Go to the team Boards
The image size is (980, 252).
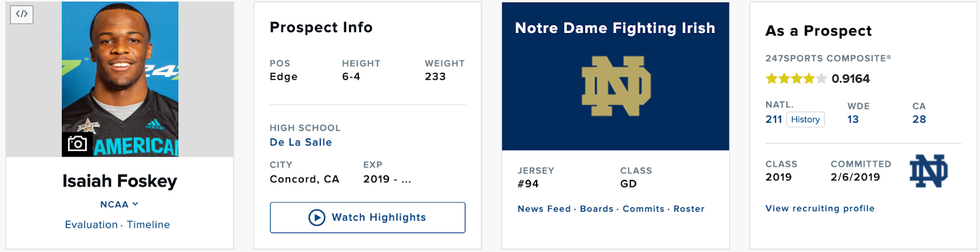(x=597, y=209)
